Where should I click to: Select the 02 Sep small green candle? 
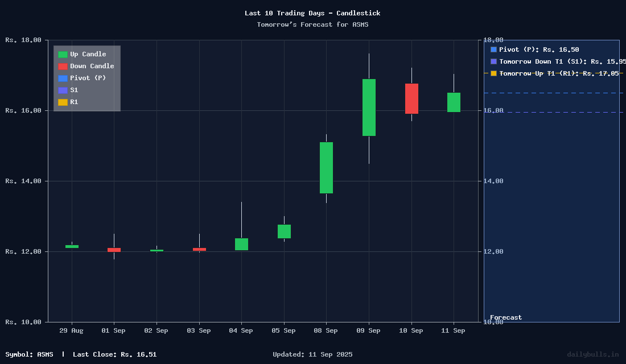point(156,251)
